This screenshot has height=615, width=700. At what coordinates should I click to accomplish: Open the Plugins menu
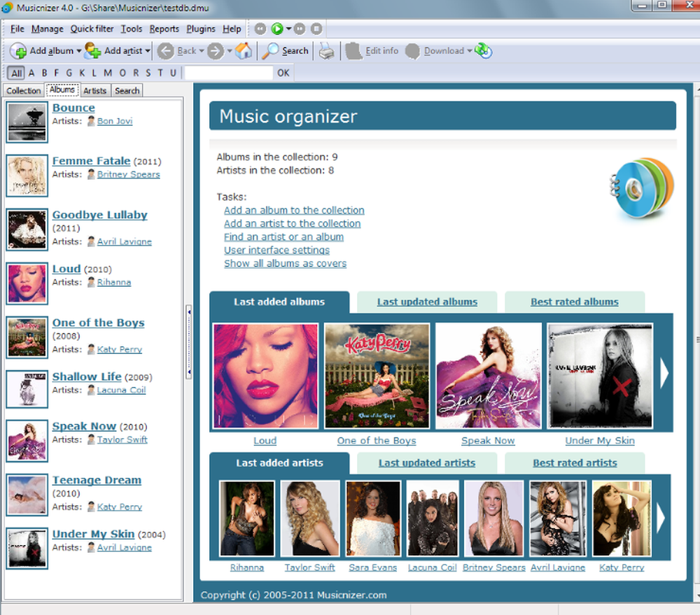201,29
